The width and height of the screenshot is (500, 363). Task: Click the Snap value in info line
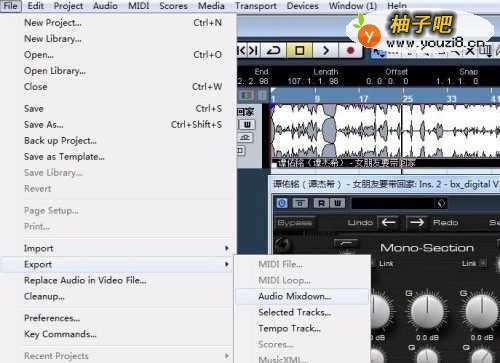click(457, 81)
